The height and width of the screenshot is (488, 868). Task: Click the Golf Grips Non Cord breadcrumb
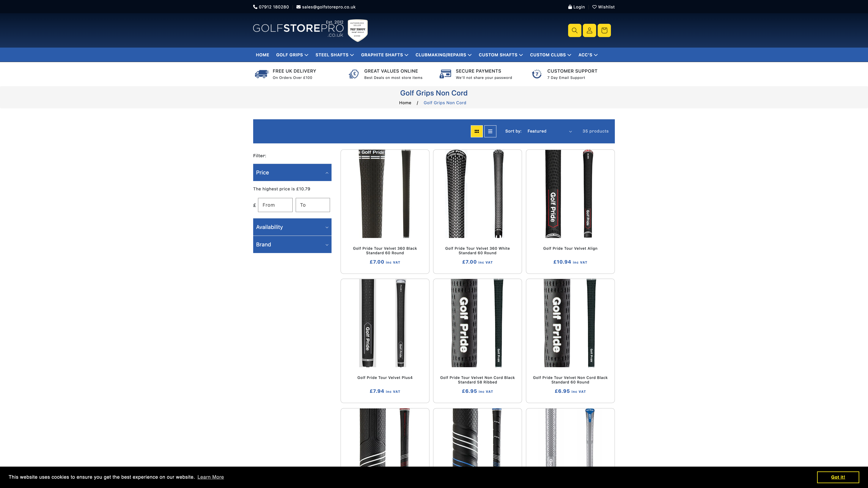point(445,103)
